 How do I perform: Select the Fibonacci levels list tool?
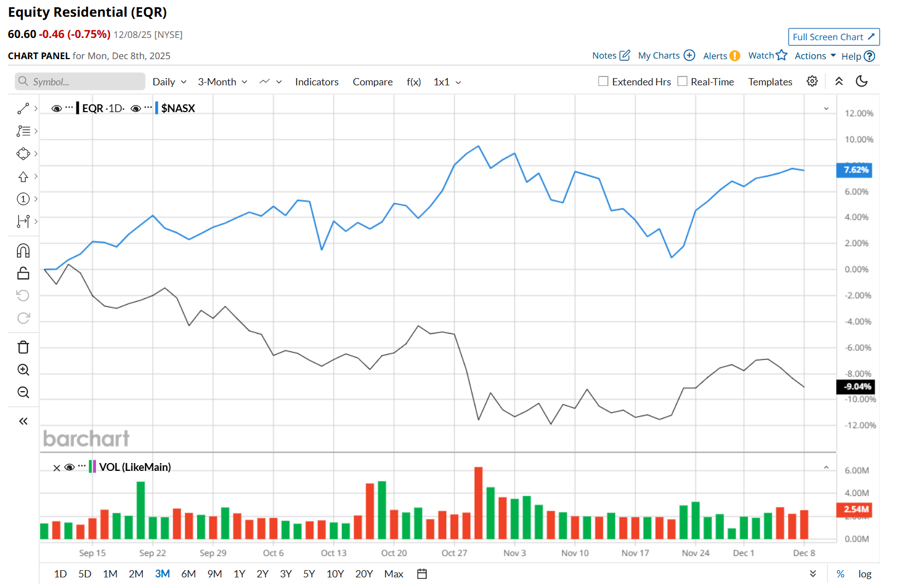(23, 131)
